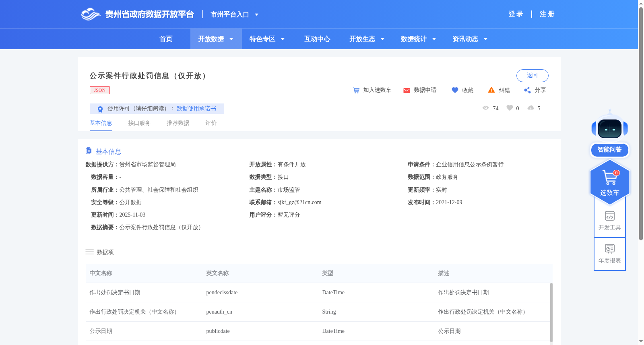This screenshot has width=644, height=345.
Task: Click the String type cell
Action: coord(329,312)
